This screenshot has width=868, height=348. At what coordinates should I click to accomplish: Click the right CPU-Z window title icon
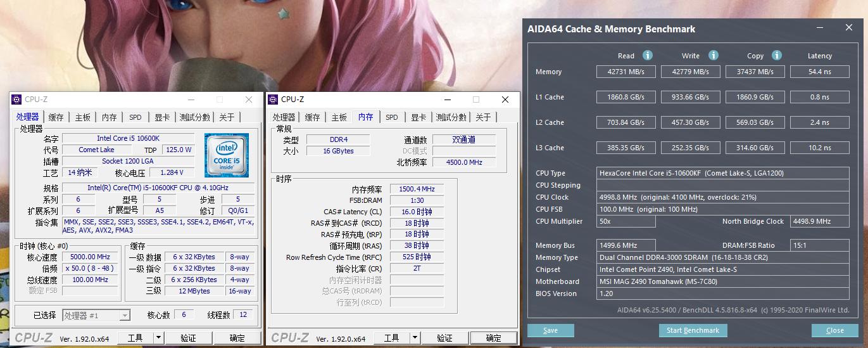click(274, 100)
